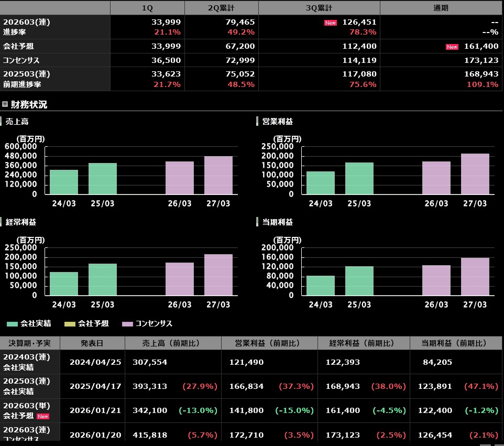504x446 pixels.
Task: Click the 発表日 column header
Action: point(92,343)
